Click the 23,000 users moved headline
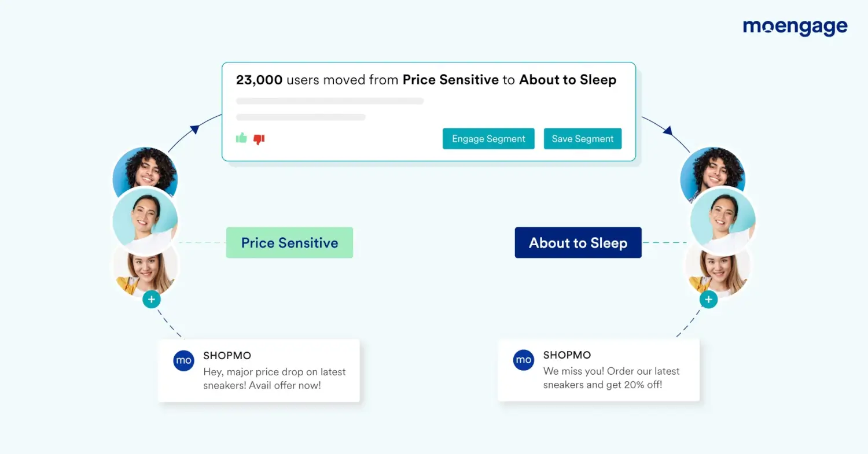 click(426, 80)
